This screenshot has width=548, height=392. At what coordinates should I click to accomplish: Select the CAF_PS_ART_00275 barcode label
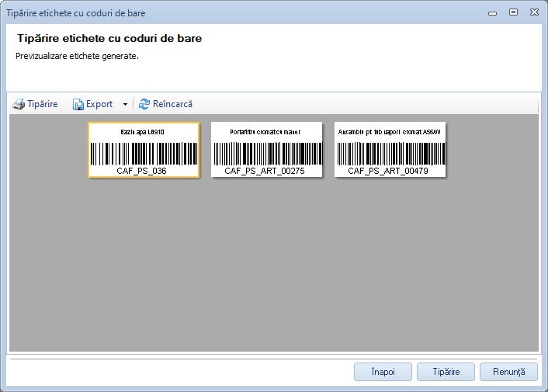click(267, 150)
